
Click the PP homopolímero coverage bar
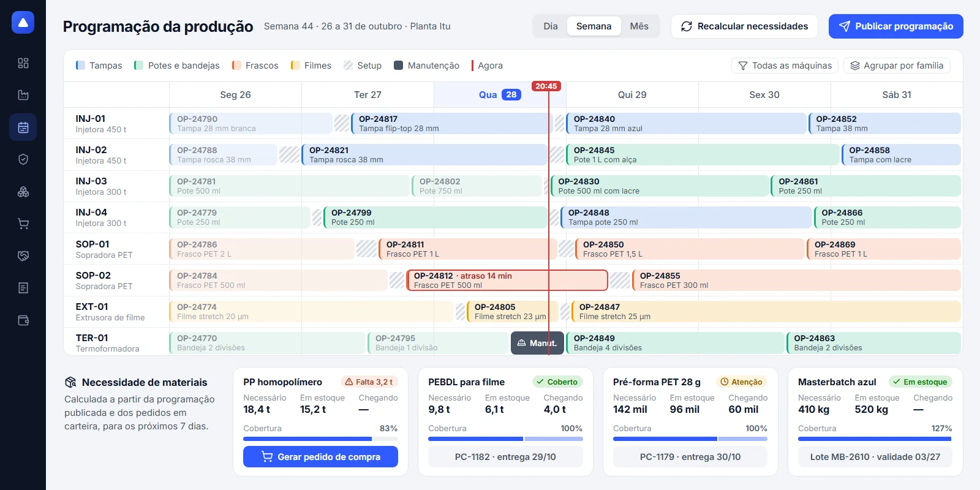(x=320, y=439)
